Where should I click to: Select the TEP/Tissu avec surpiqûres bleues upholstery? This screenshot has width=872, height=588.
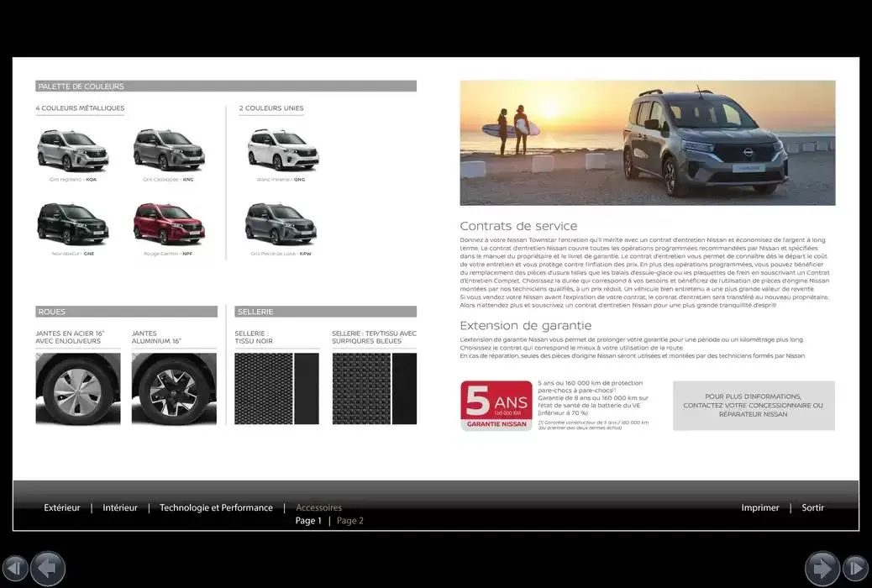(x=374, y=388)
